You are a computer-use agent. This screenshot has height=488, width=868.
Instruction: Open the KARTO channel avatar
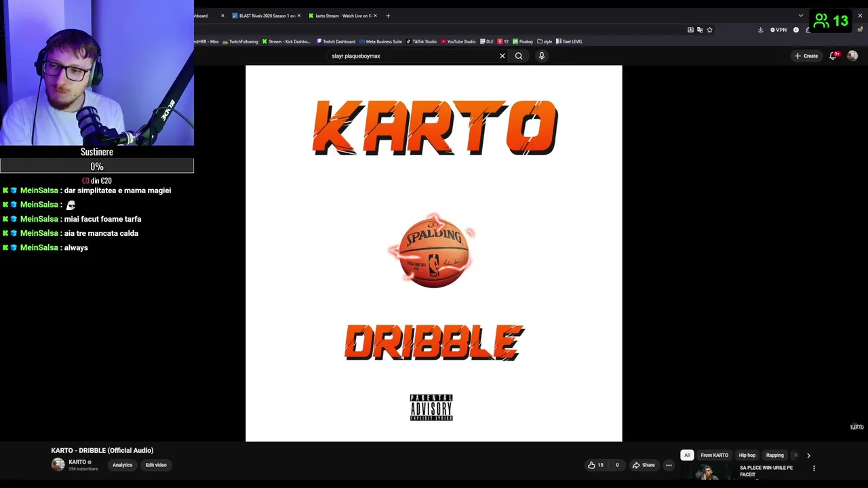pos(58,465)
